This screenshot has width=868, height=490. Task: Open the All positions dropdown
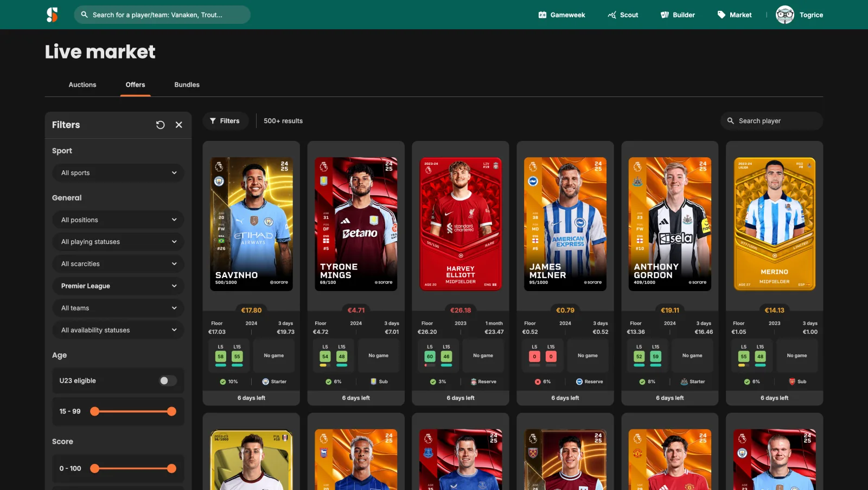tap(118, 220)
